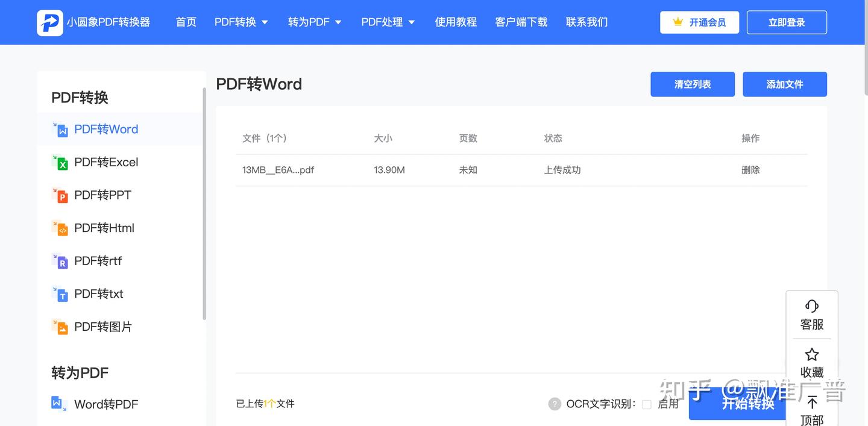Screen dimensions: 868x426
Task: Select the PDF转Word sidebar icon
Action: [60, 130]
